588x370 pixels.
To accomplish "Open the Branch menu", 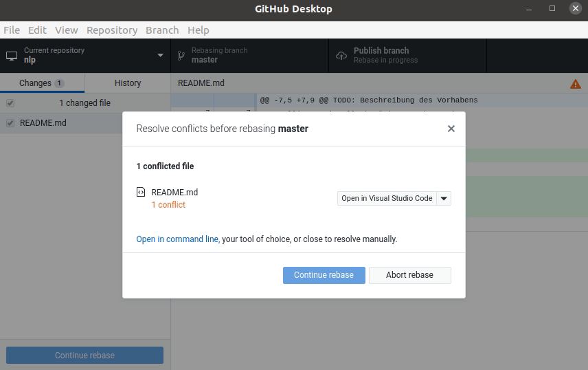I will [162, 30].
